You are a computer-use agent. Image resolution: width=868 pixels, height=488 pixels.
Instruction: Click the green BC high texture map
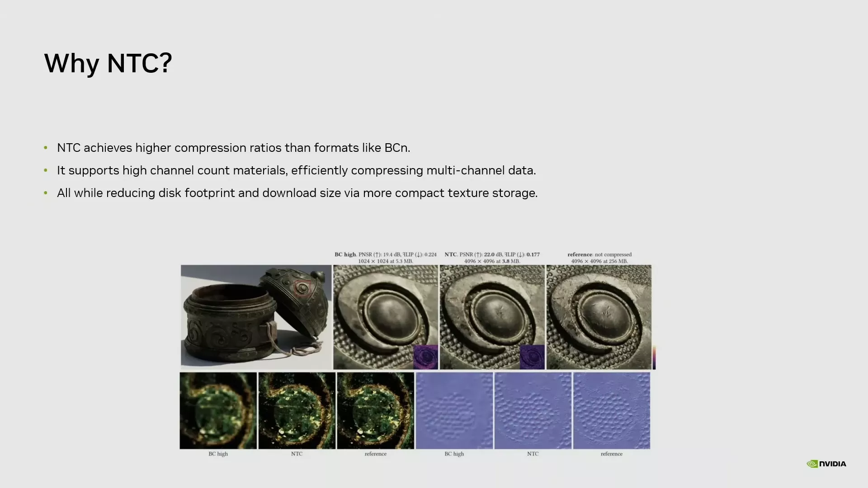tap(218, 410)
